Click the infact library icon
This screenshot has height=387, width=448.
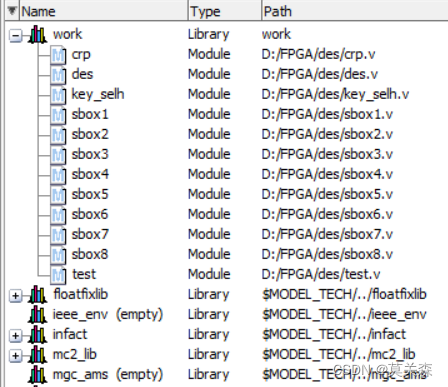coord(37,335)
